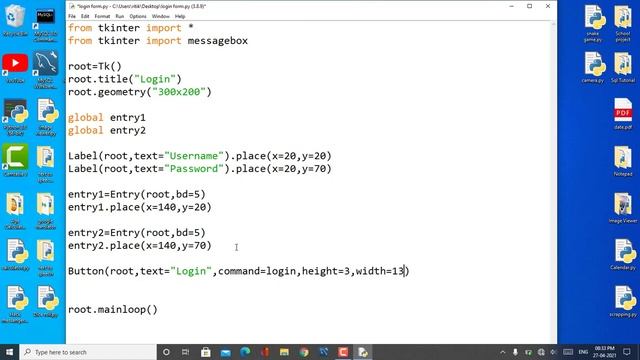Click the ENG language indicator
The height and width of the screenshot is (360, 640).
click(x=583, y=352)
